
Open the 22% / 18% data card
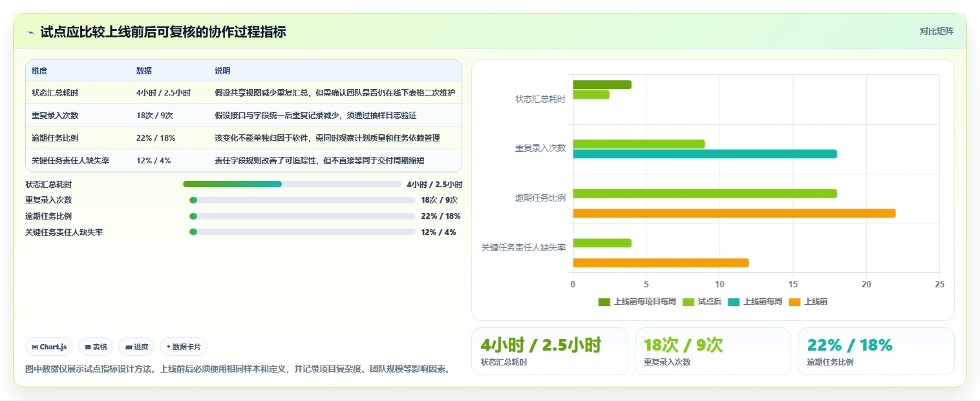point(876,351)
